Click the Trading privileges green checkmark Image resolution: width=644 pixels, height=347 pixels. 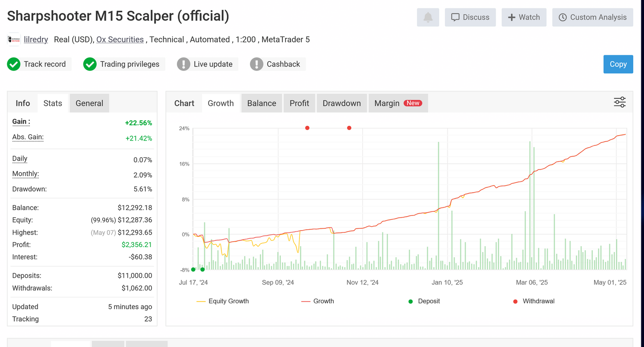point(90,64)
